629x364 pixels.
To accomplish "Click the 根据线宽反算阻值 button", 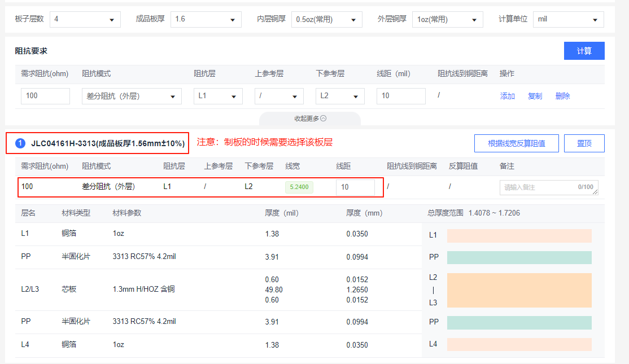I will [516, 143].
